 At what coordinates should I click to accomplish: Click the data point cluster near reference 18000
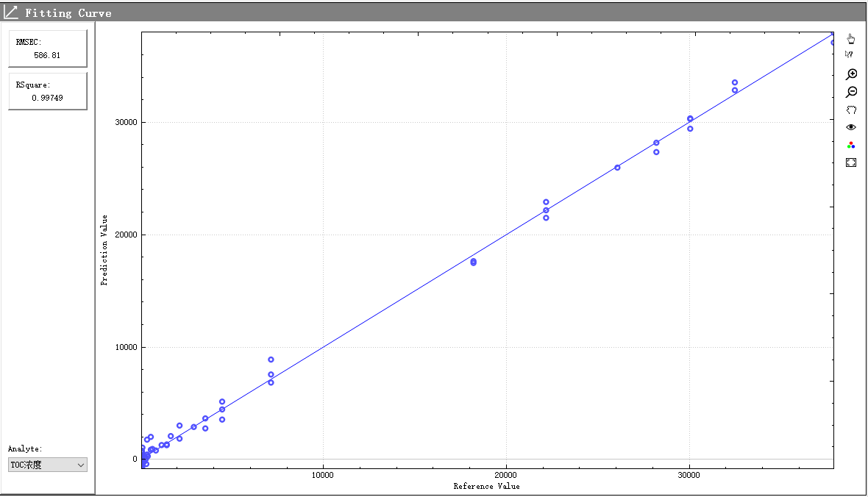point(473,262)
